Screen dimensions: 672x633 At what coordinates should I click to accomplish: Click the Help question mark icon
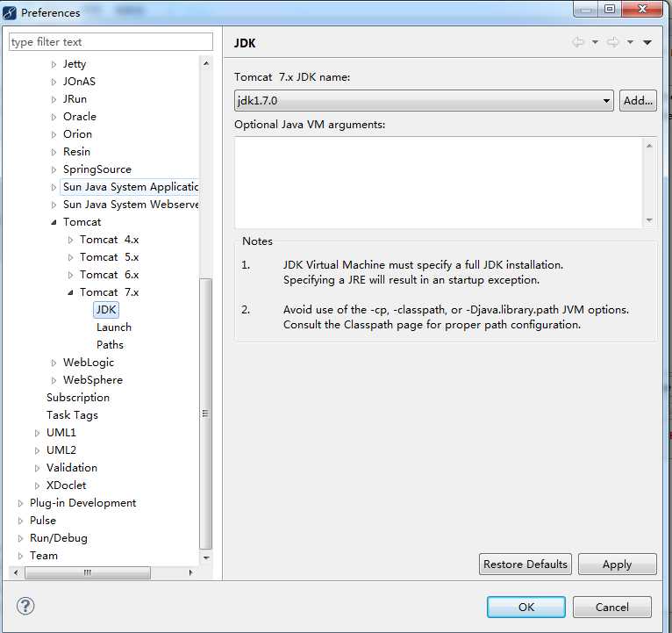(25, 606)
